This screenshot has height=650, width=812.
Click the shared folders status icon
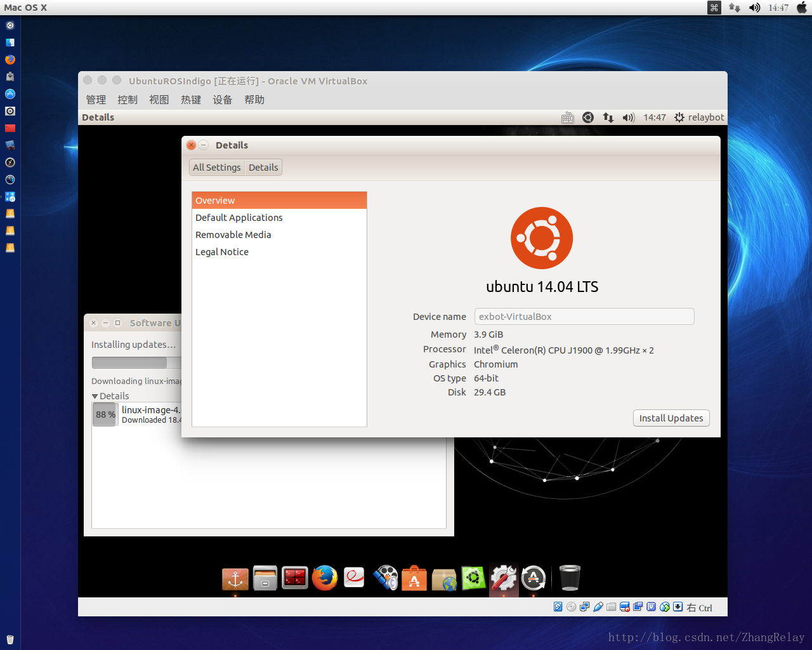click(612, 607)
